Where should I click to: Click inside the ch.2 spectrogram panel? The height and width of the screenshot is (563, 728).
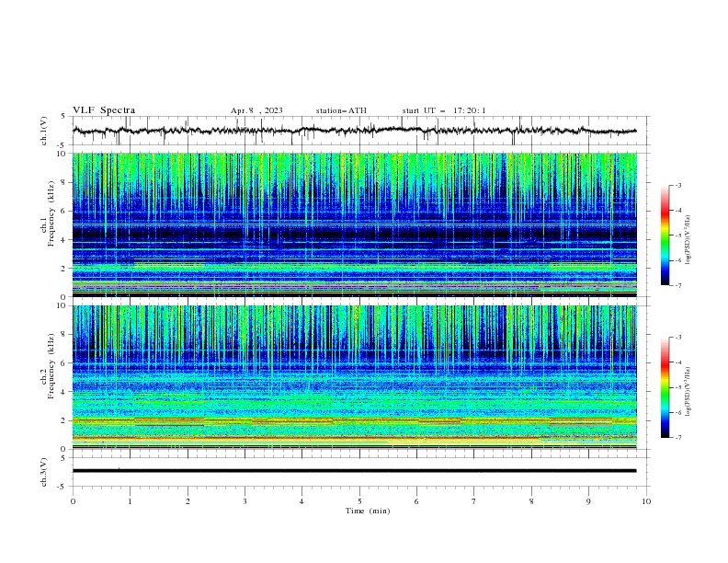355,377
